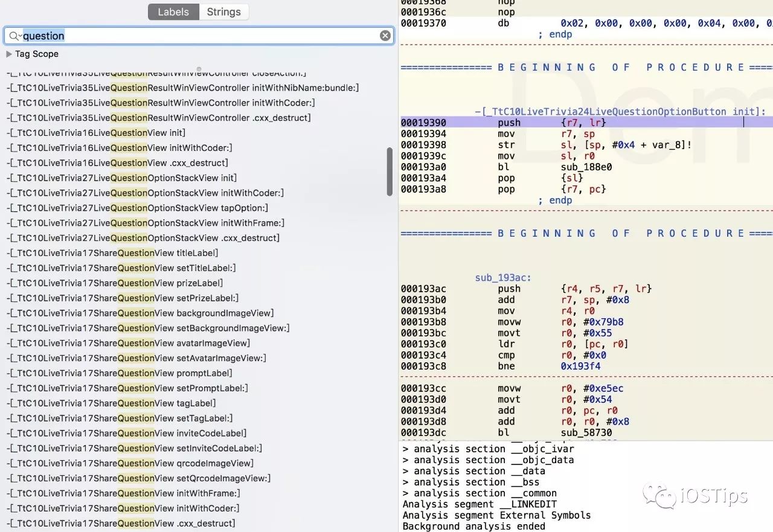Click the db line at address 00019370
Image resolution: width=773 pixels, height=532 pixels.
point(586,24)
